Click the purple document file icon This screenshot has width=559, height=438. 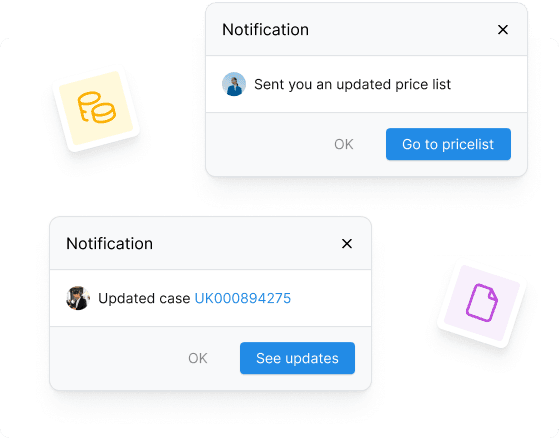(x=482, y=303)
